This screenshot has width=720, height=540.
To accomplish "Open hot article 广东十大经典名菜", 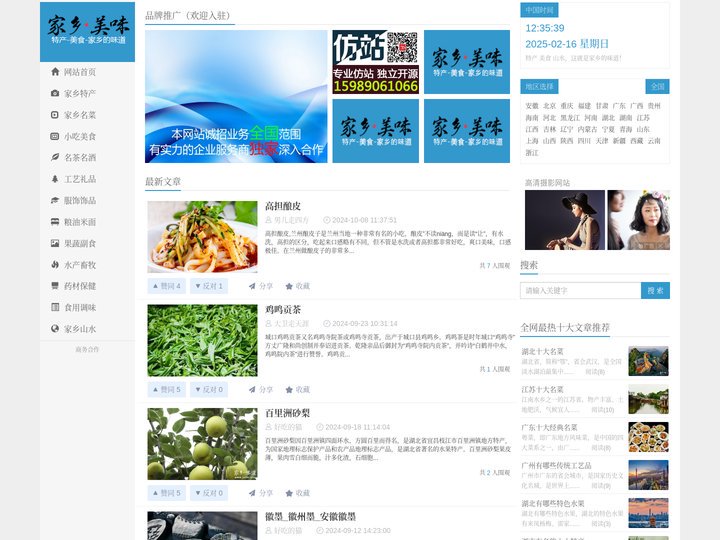I will (549, 428).
